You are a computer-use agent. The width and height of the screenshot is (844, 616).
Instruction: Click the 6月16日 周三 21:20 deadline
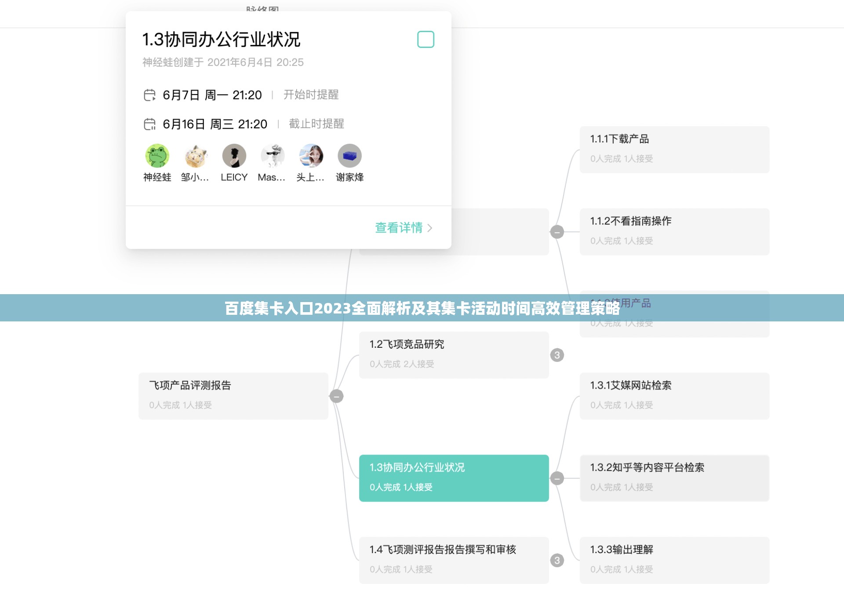(x=215, y=124)
